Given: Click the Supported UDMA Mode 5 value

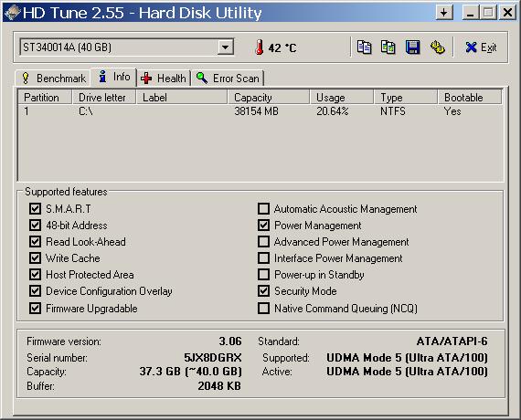Looking at the screenshot, I should click(x=407, y=358).
